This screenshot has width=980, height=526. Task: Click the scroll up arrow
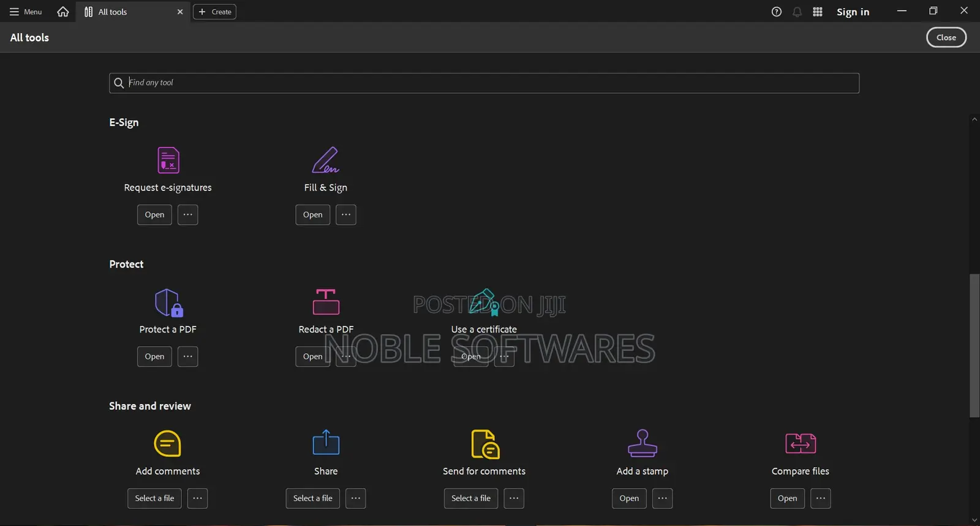pos(974,119)
